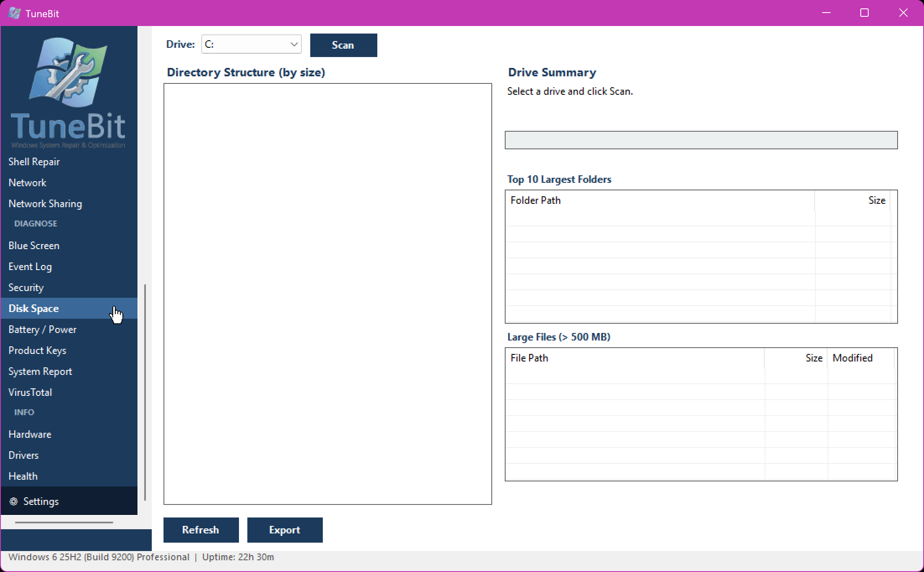
Task: Switch to the Security section
Action: click(69, 287)
